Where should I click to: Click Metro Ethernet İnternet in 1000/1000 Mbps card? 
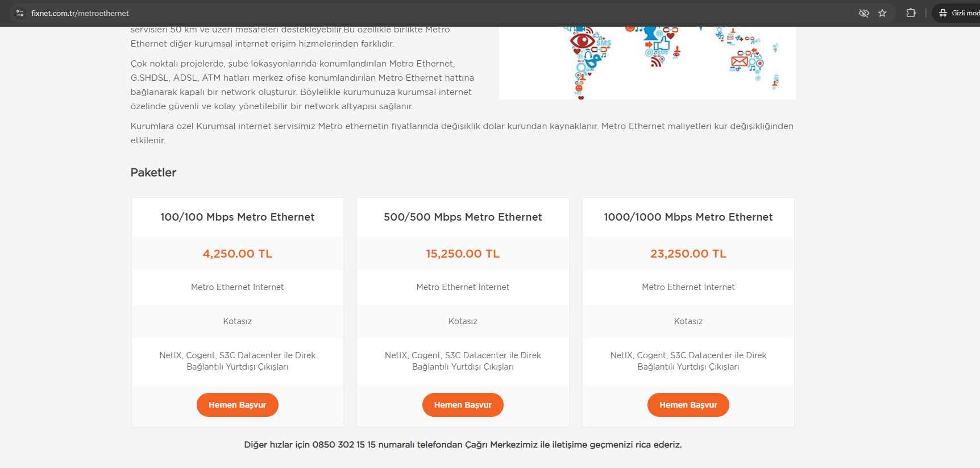point(688,287)
